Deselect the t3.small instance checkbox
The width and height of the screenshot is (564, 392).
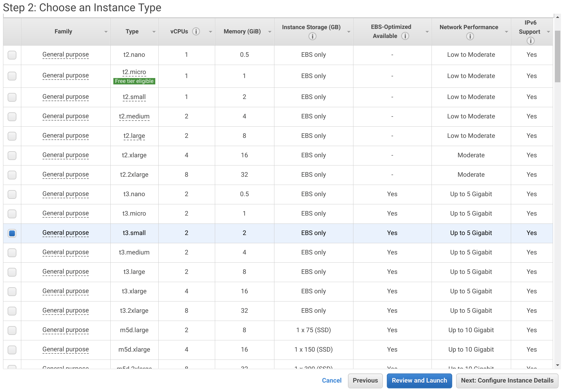click(x=12, y=233)
